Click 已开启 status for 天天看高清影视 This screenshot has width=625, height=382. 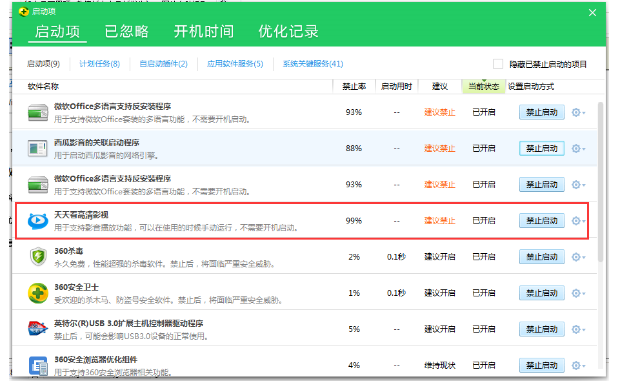point(483,221)
